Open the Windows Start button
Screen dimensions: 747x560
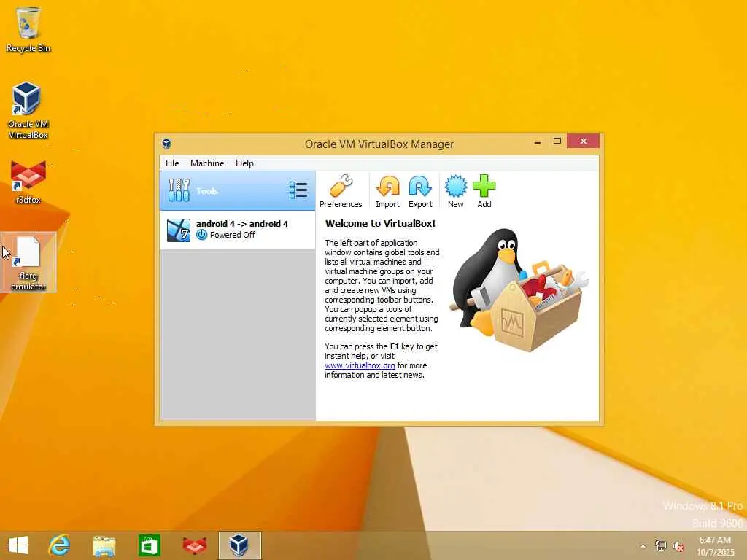[18, 545]
